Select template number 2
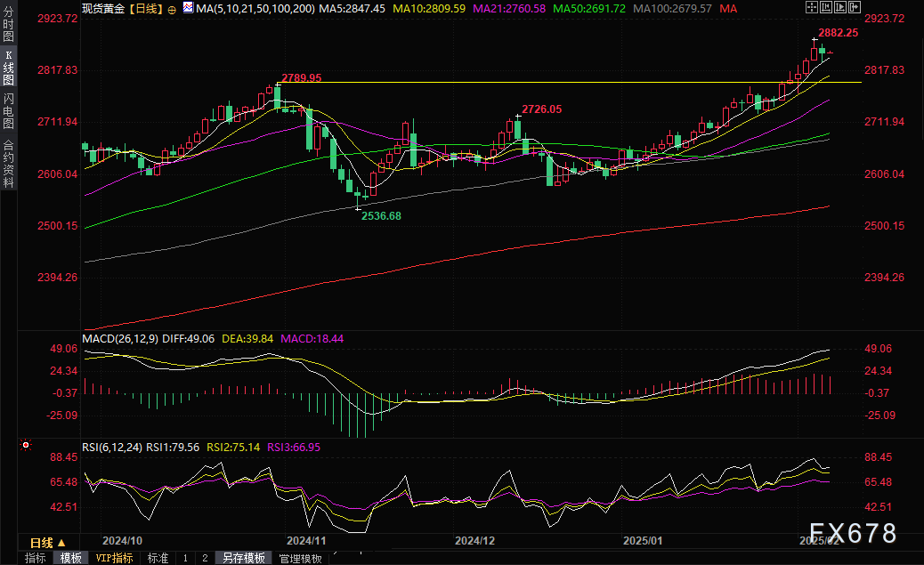Image resolution: width=924 pixels, height=565 pixels. click(205, 559)
